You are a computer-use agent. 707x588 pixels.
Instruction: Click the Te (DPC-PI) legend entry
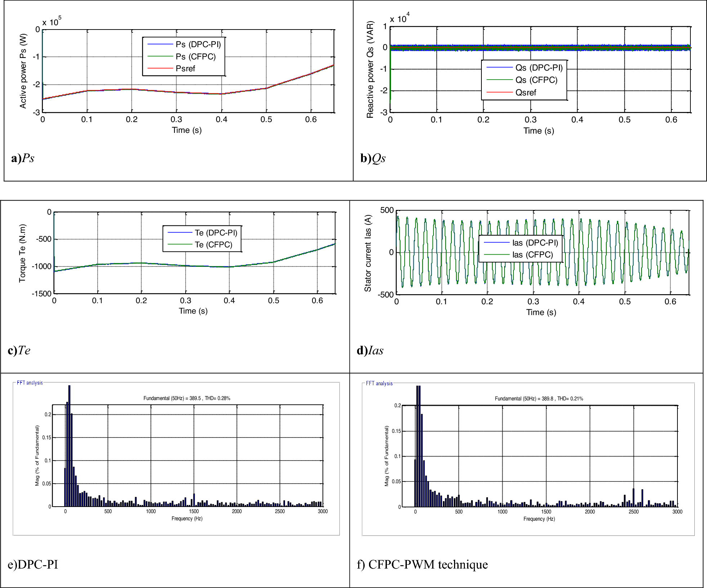[216, 233]
